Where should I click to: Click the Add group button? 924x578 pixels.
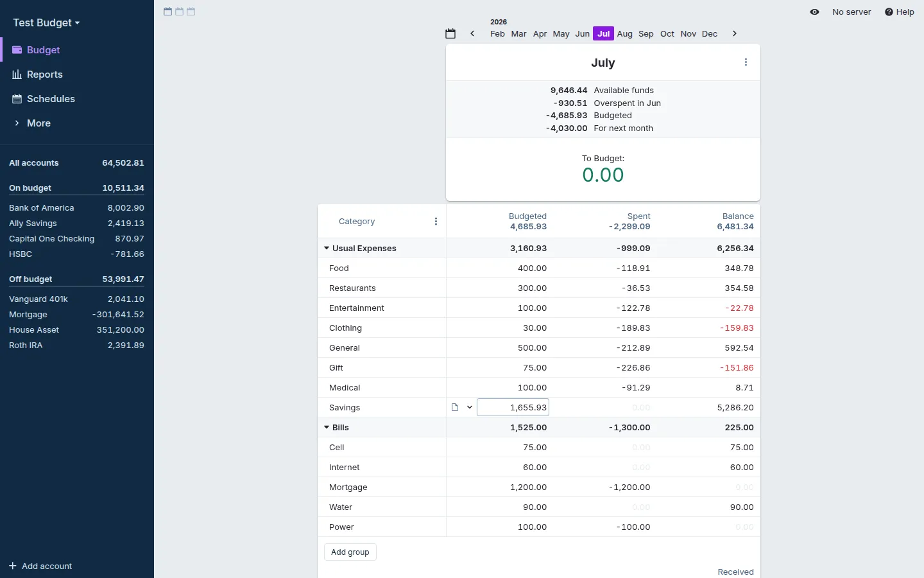click(350, 552)
